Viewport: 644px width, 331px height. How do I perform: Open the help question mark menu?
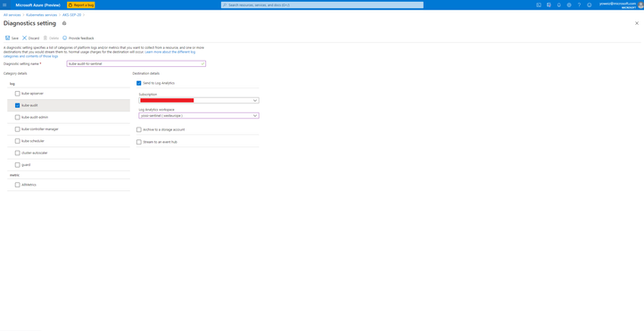tap(579, 5)
